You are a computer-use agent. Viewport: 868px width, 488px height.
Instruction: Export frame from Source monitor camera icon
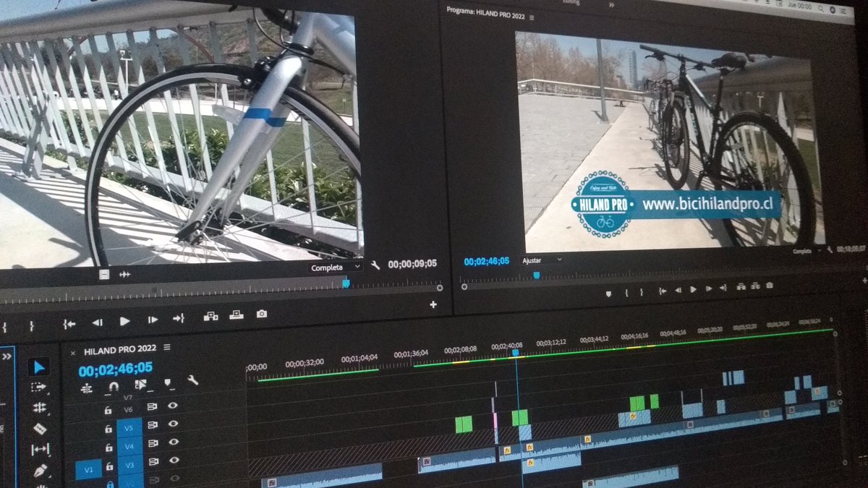(261, 313)
